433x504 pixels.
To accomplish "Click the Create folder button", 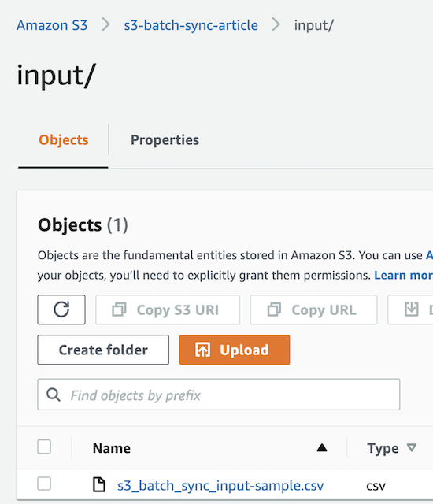I will (103, 350).
